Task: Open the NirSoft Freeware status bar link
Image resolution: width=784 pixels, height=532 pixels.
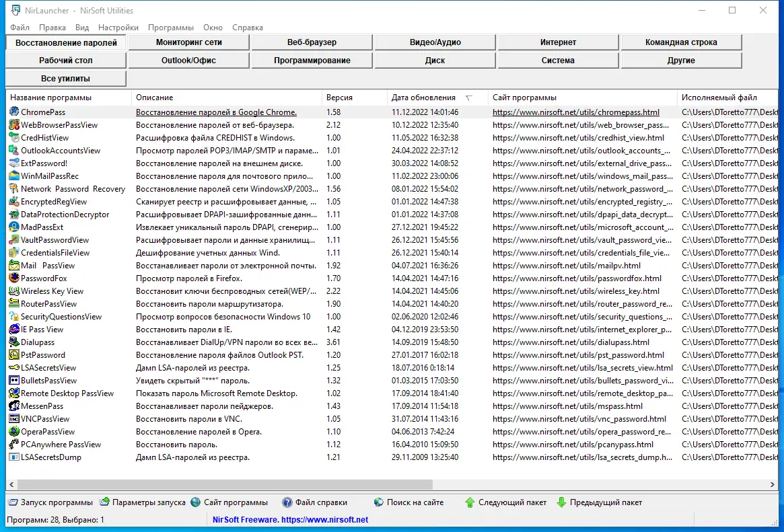Action: pyautogui.click(x=291, y=519)
